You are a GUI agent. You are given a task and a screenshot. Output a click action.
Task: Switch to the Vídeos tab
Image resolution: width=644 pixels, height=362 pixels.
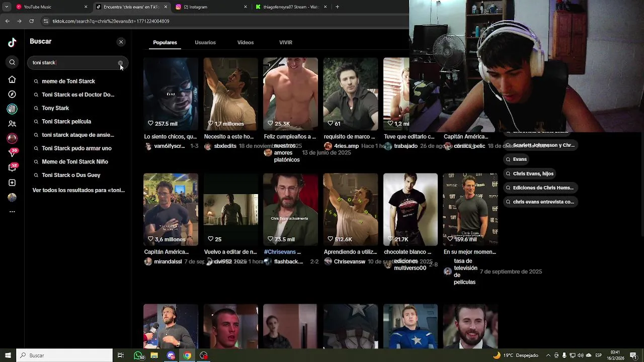click(246, 43)
